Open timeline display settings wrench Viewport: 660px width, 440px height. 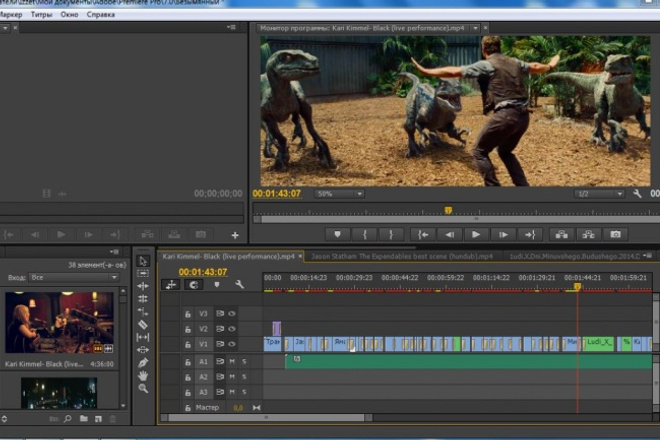click(x=240, y=285)
